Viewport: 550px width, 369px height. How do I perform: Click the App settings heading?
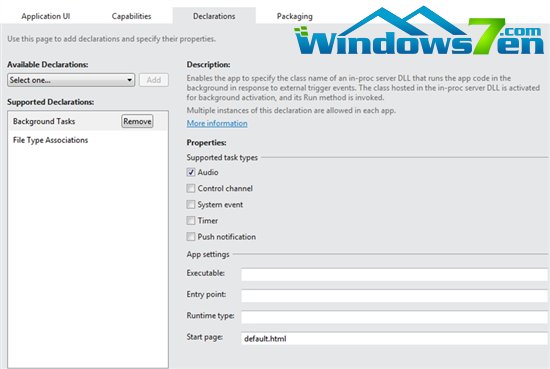point(208,254)
